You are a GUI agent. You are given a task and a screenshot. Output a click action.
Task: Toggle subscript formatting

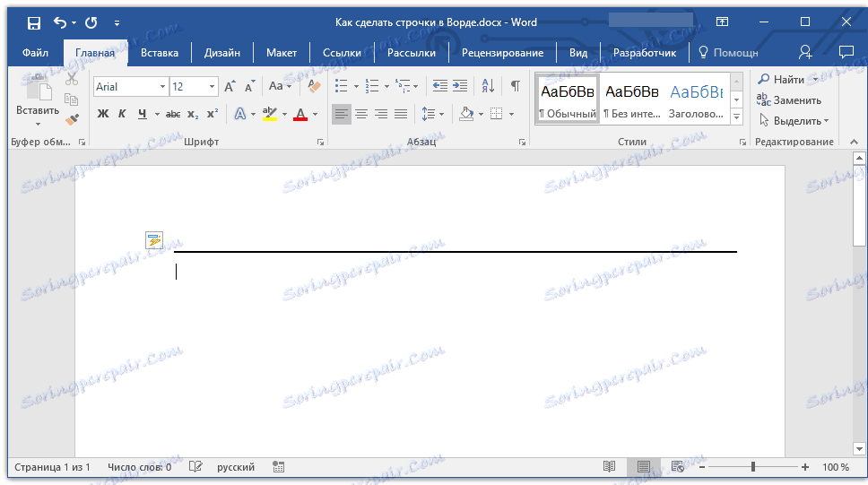click(192, 114)
